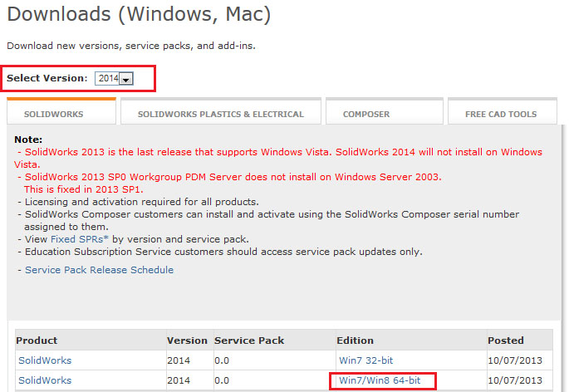This screenshot has width=569, height=392.
Task: Click the Version column header
Action: 187,341
